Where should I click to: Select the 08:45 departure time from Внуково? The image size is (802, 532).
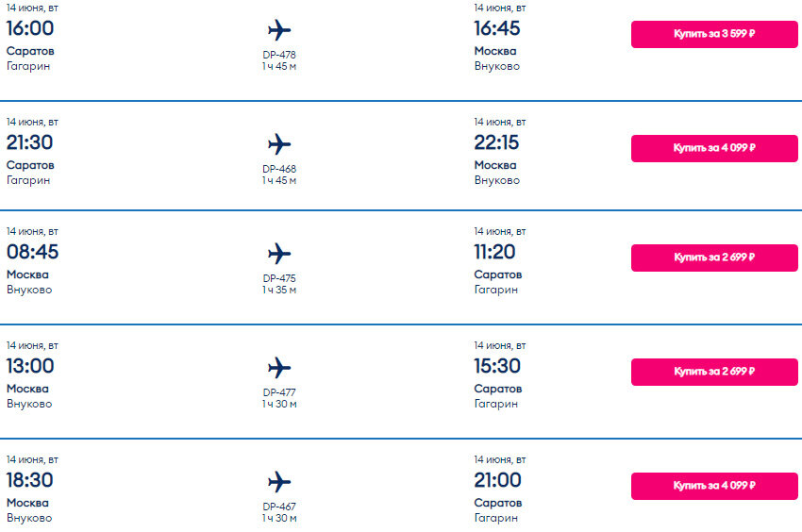[x=32, y=252]
